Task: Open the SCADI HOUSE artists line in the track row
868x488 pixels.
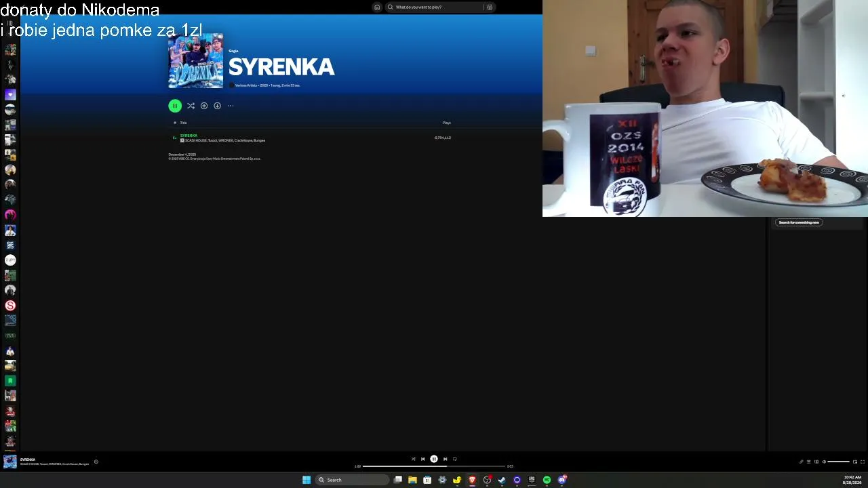Action: 225,140
